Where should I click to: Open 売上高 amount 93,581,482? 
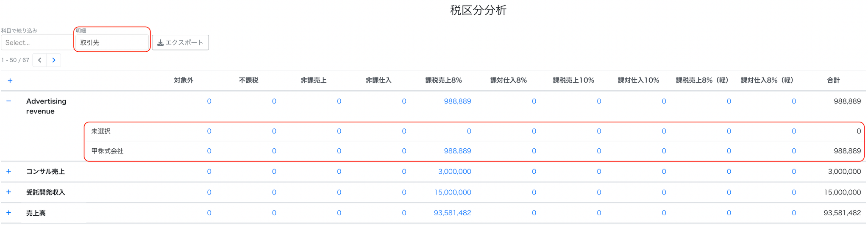[x=452, y=213]
